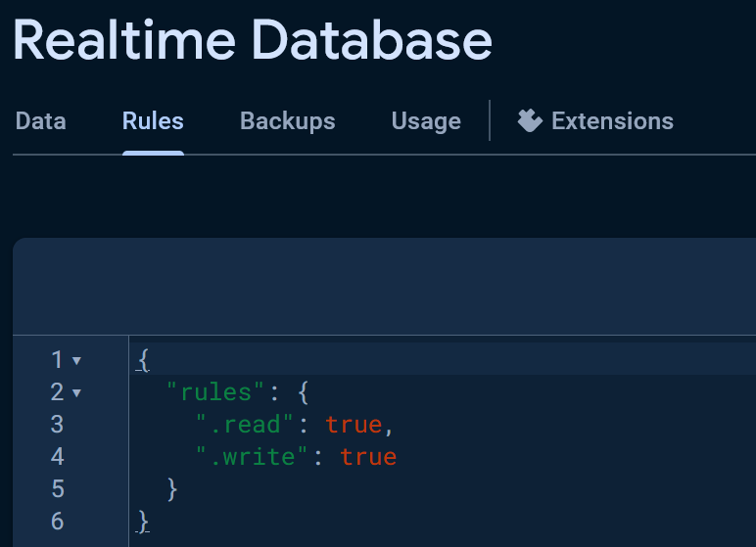This screenshot has width=756, height=547.
Task: Click the opening brace on line 1
Action: 143,360
